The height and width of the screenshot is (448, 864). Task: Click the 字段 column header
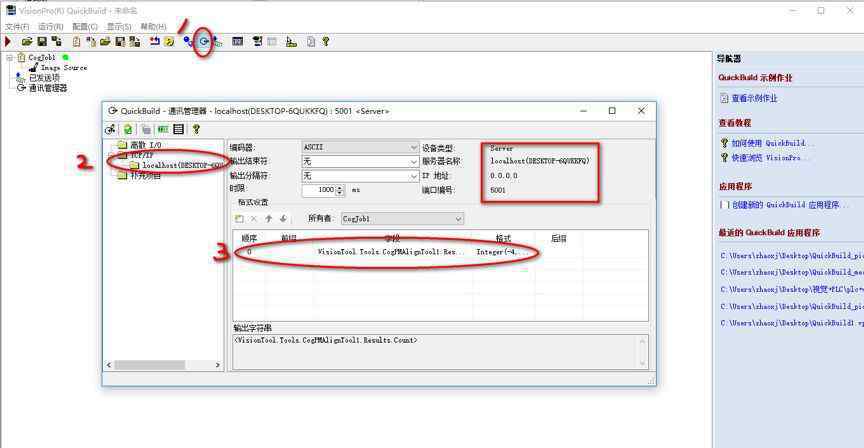[x=392, y=239]
